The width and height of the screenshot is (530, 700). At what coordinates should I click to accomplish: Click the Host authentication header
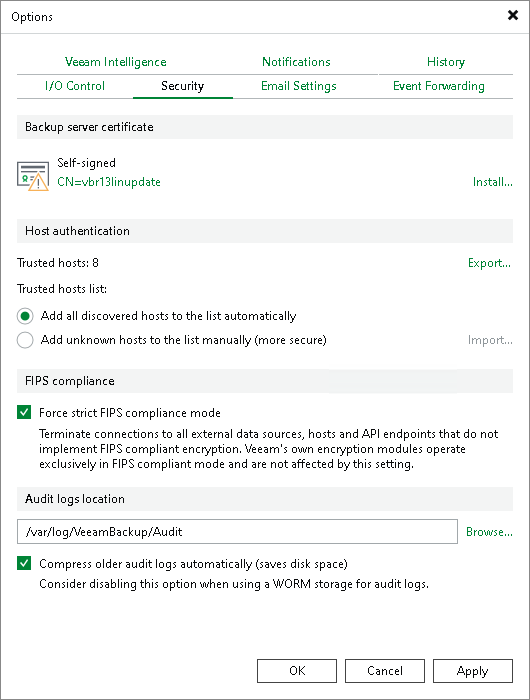click(x=265, y=231)
